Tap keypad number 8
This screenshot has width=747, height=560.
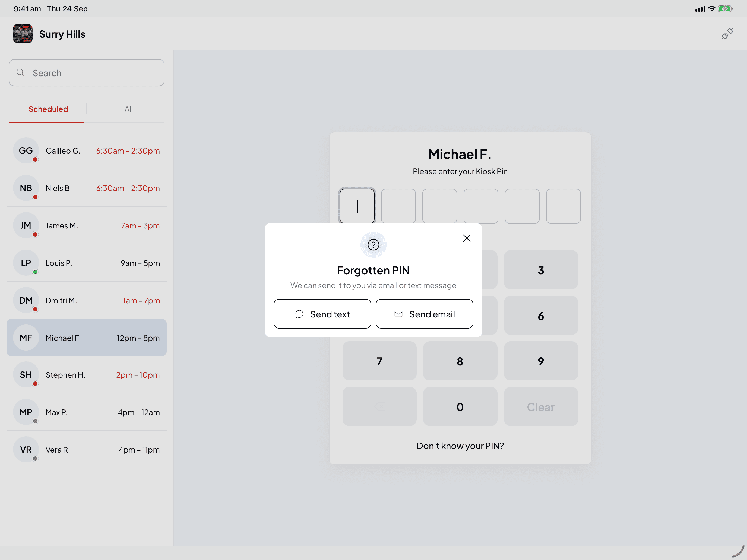(460, 361)
